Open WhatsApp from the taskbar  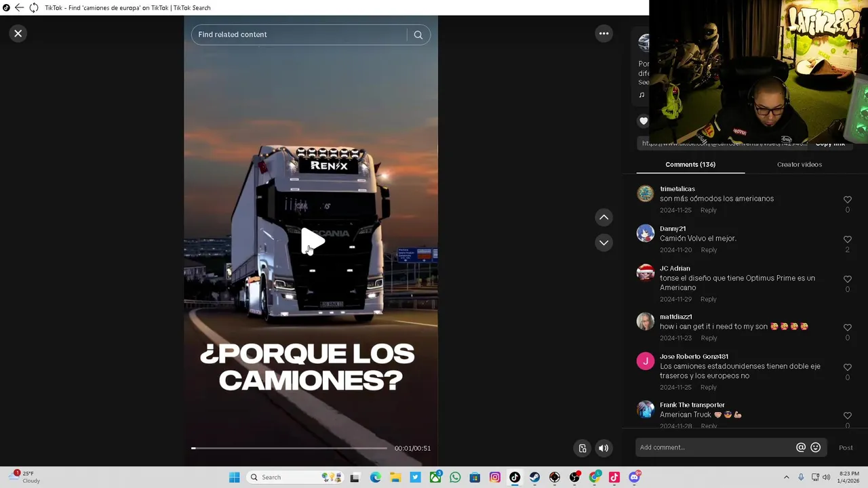click(x=455, y=477)
